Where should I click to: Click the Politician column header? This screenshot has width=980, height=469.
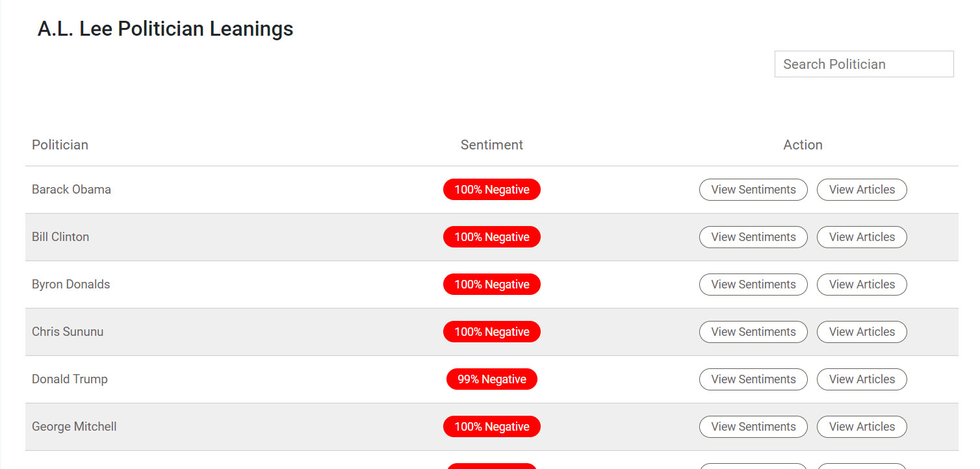tap(60, 144)
